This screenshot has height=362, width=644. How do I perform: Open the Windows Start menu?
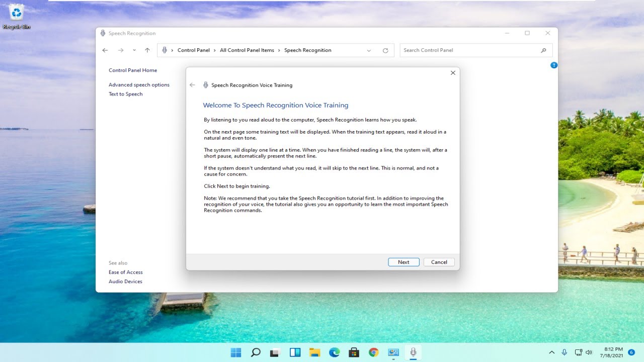click(x=236, y=352)
